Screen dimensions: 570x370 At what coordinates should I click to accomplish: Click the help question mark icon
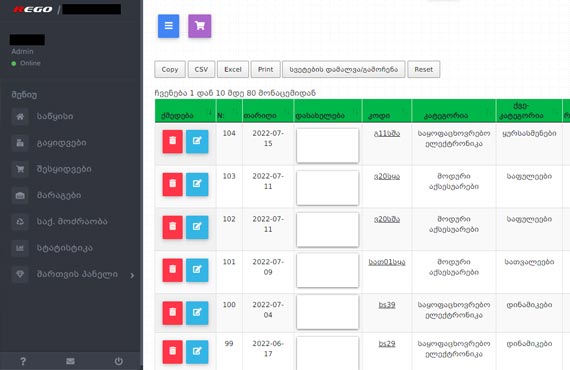pos(23,361)
